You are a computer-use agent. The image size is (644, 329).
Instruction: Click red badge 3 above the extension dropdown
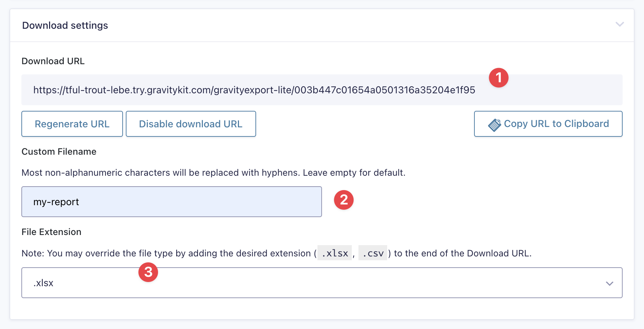(x=148, y=272)
